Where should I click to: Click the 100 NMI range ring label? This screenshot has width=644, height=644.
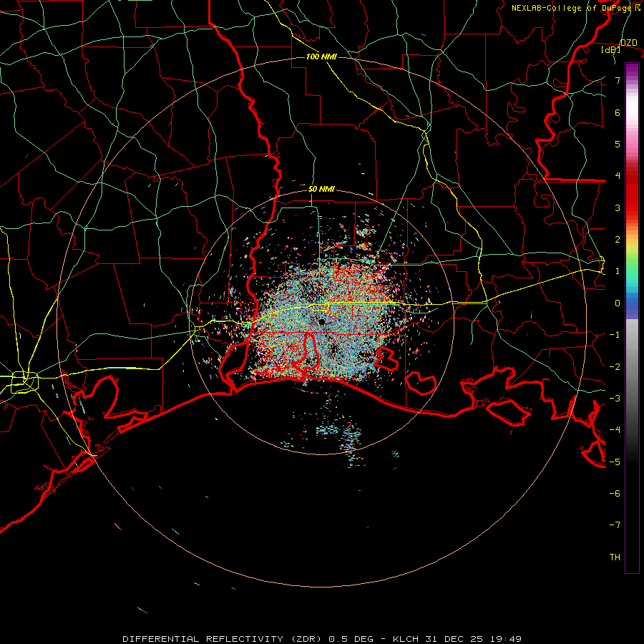[x=321, y=57]
